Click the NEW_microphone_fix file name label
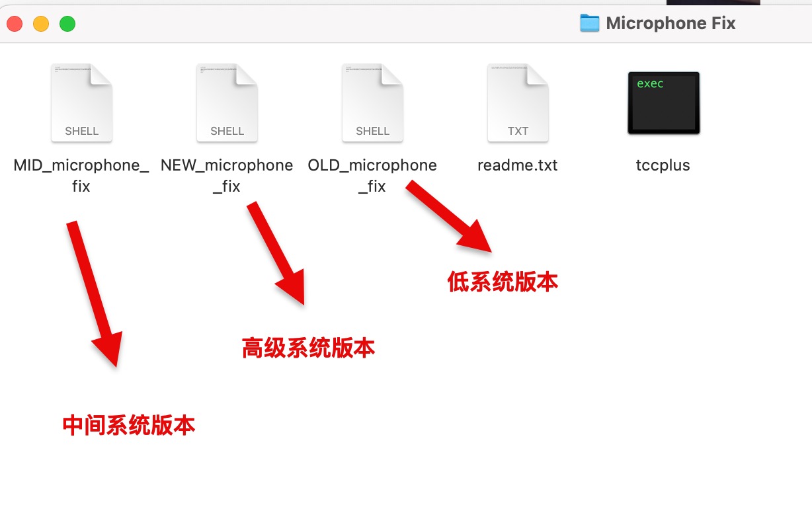 [x=227, y=175]
